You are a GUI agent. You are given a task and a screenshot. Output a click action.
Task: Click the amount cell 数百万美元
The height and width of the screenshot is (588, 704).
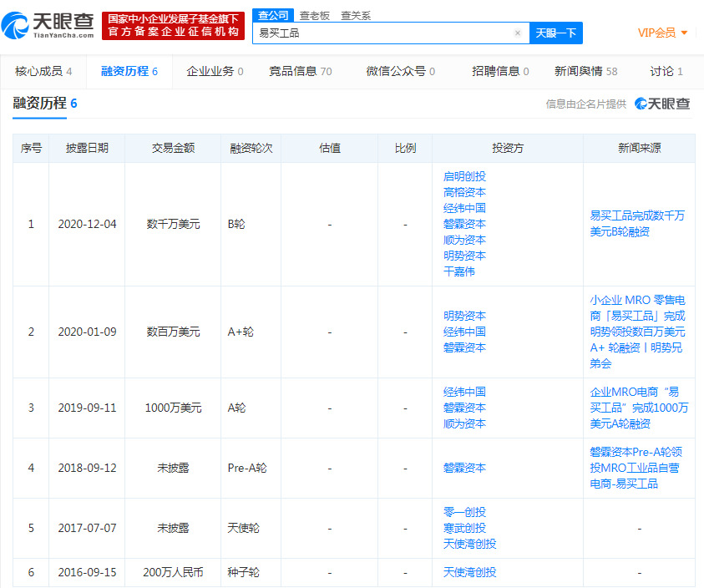tap(173, 332)
